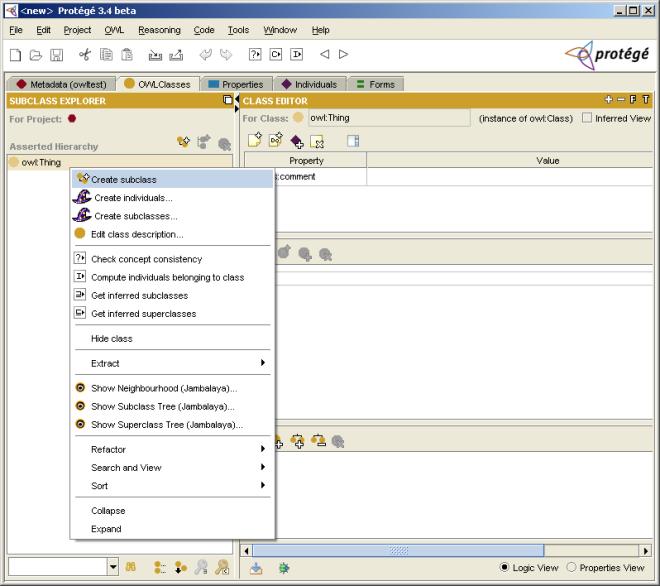Choose Create subclasses... wizard entry
The height and width of the screenshot is (586, 660).
pyautogui.click(x=173, y=216)
